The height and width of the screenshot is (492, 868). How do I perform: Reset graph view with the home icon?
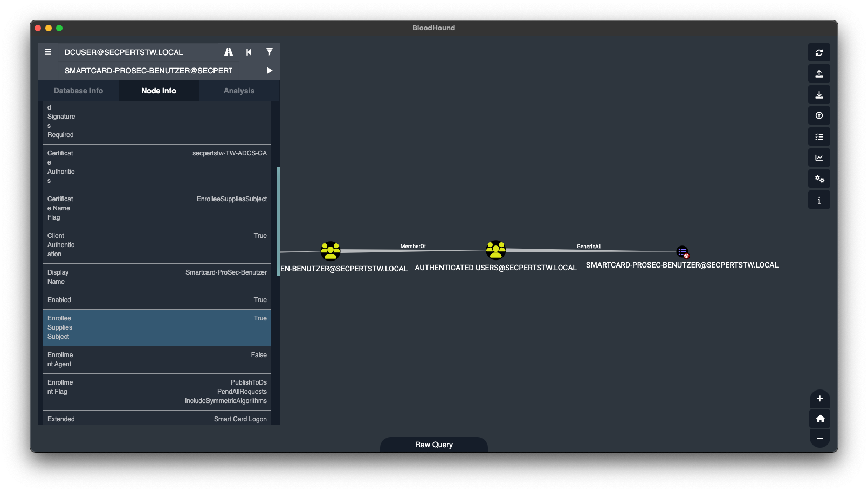click(819, 419)
